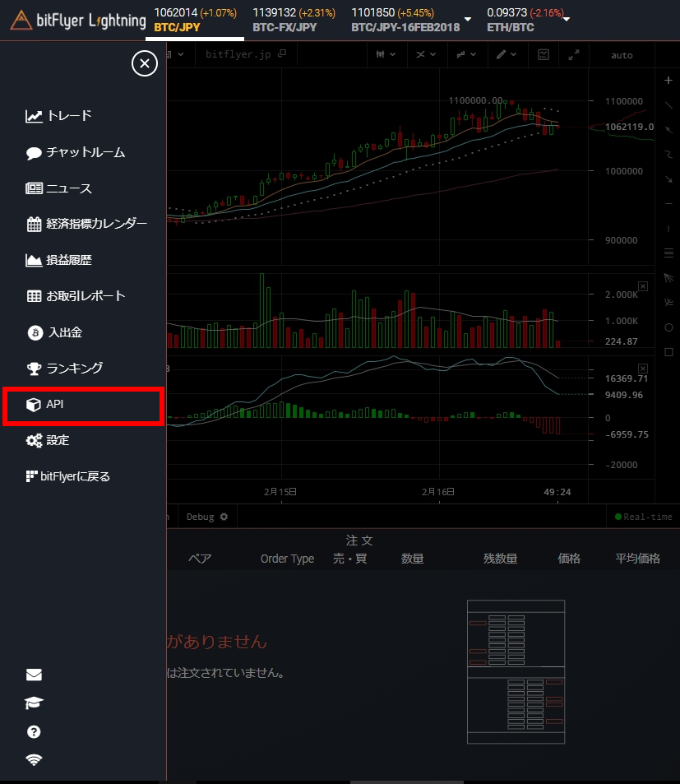The image size is (680, 784).
Task: Select the circle drawing tool
Action: click(x=668, y=327)
